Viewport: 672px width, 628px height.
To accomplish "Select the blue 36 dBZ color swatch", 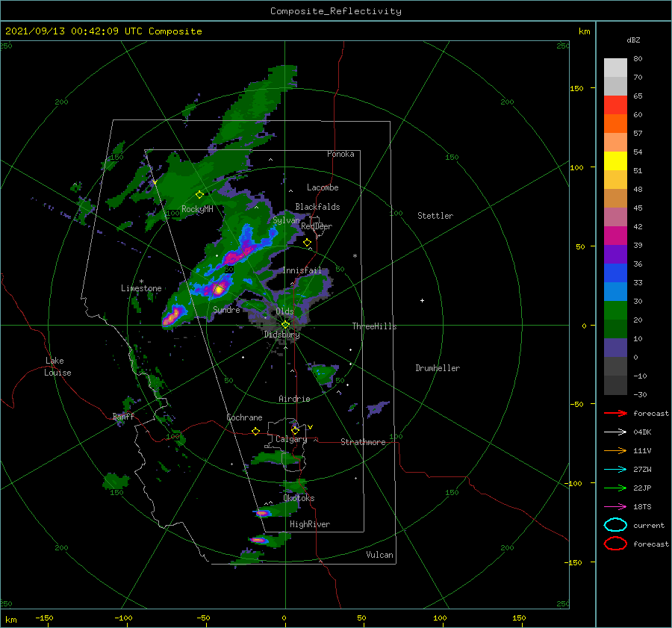I will [615, 273].
